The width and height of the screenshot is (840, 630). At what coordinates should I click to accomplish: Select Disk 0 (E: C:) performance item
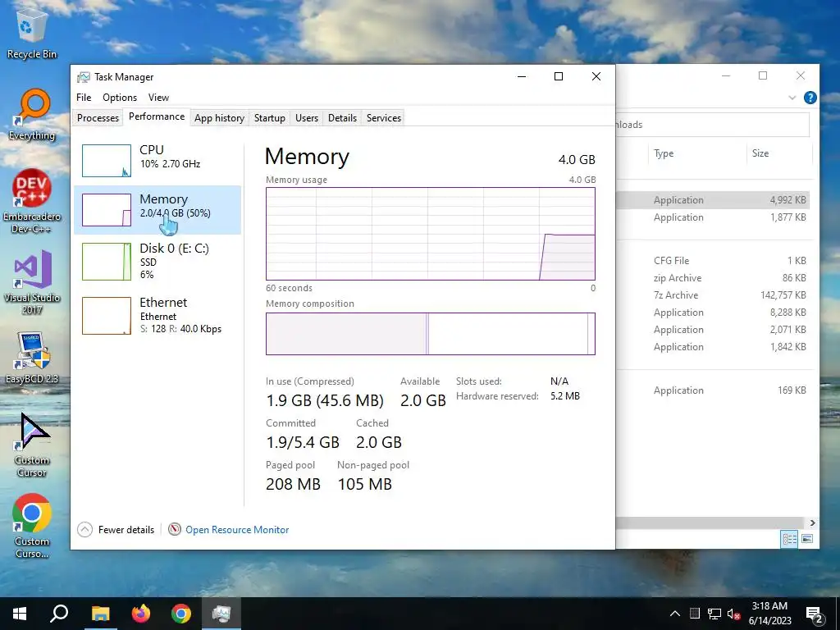pyautogui.click(x=157, y=262)
